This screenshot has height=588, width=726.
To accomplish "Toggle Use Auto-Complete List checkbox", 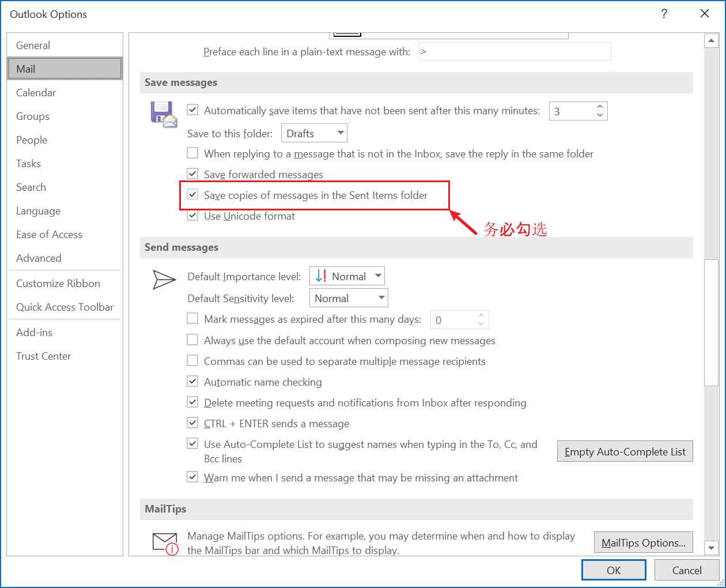I will pos(192,444).
